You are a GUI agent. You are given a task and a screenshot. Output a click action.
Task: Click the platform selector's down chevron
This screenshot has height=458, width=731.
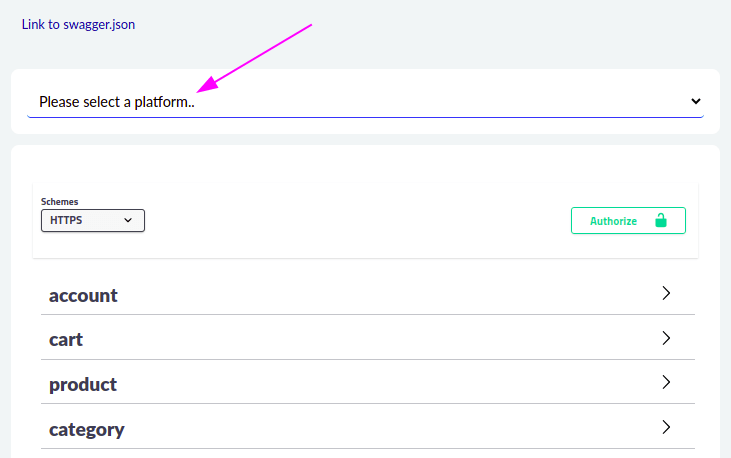click(696, 101)
